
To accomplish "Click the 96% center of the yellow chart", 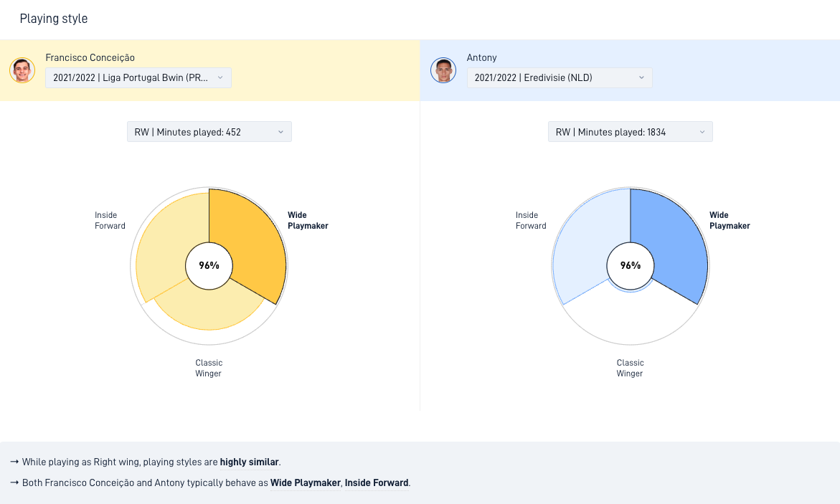I will coord(209,266).
